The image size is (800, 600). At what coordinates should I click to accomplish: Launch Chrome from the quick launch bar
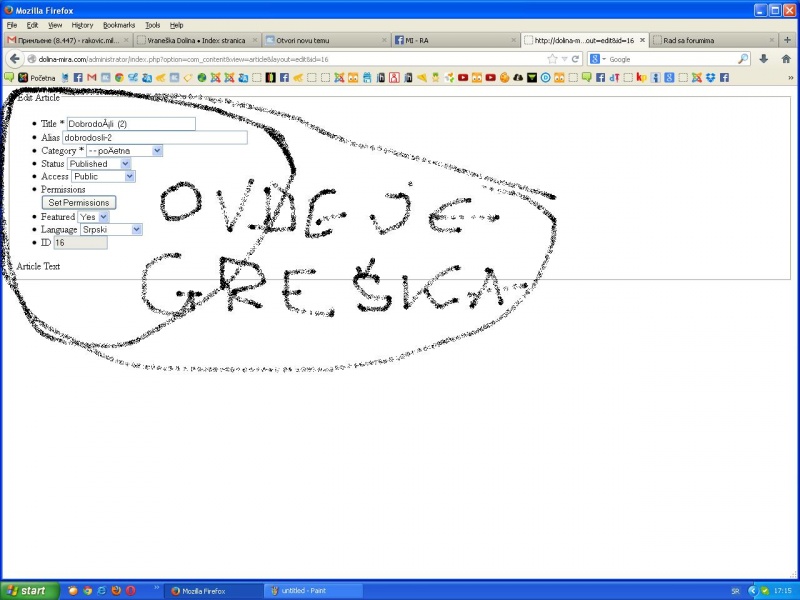(x=87, y=591)
